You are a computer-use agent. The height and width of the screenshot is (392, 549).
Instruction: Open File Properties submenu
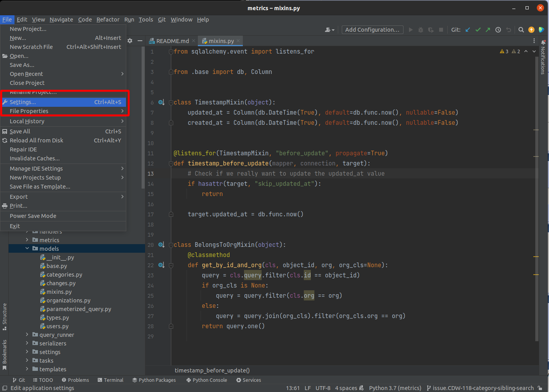[63, 111]
